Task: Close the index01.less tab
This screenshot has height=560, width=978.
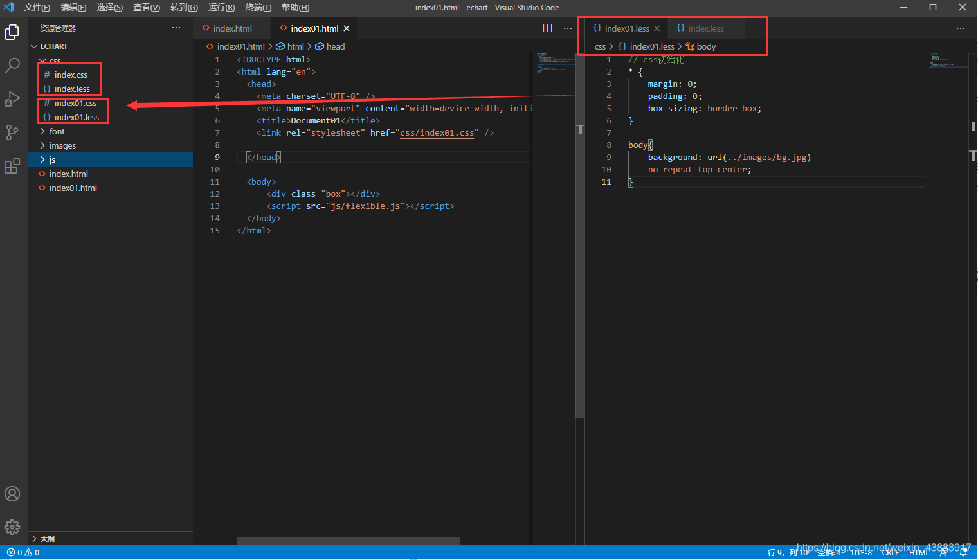Action: (657, 28)
